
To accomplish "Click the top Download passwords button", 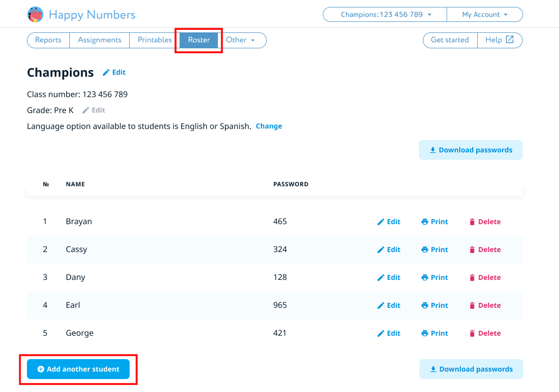I will [470, 150].
